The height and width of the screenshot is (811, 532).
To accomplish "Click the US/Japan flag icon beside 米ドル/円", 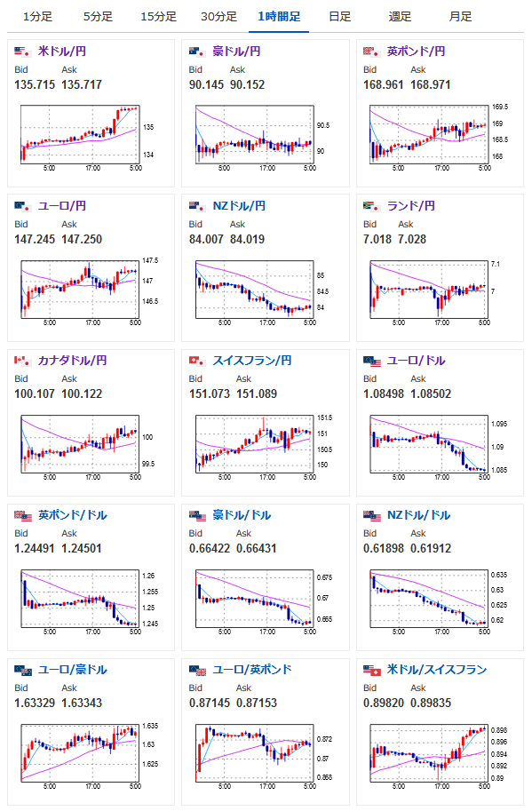I will click(23, 52).
